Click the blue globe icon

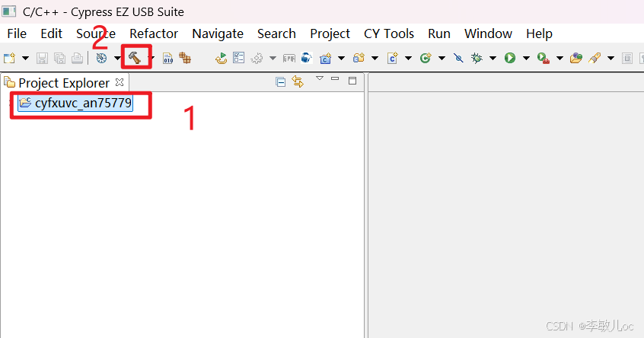pos(306,58)
